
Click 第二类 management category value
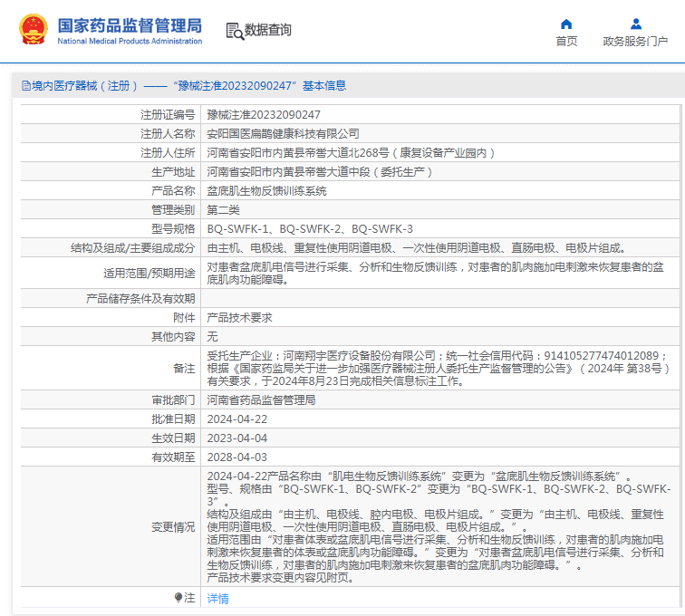pos(223,209)
